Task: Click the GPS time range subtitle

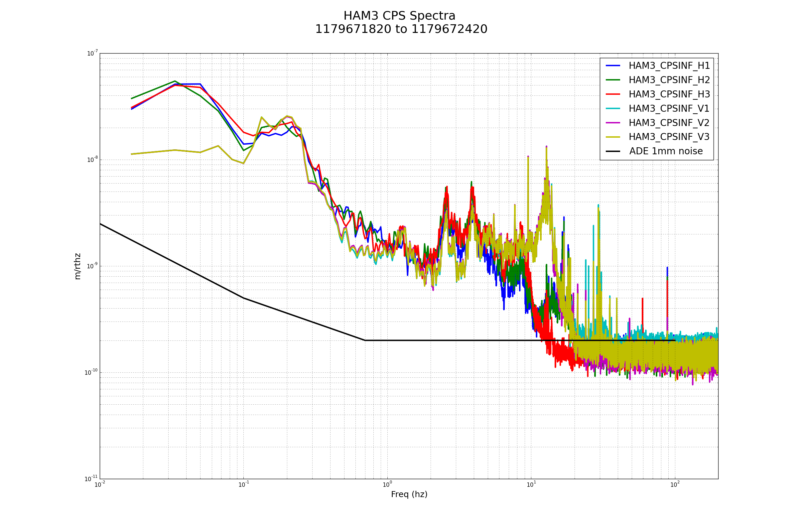Action: pos(401,29)
